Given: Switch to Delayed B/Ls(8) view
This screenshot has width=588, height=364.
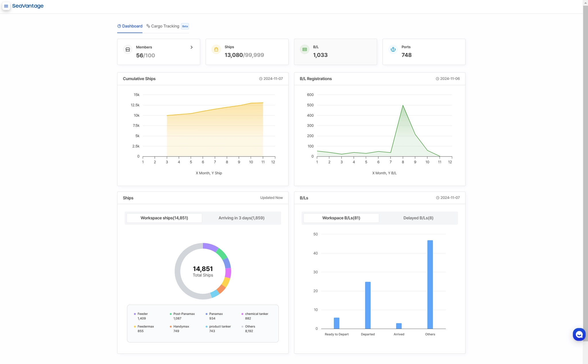Looking at the screenshot, I should click(418, 218).
